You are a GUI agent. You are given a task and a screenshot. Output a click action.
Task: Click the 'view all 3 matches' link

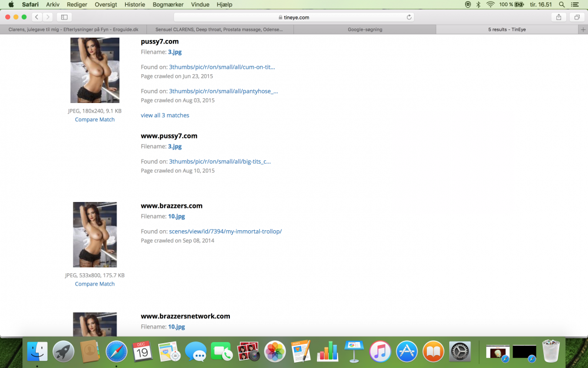[x=165, y=115]
